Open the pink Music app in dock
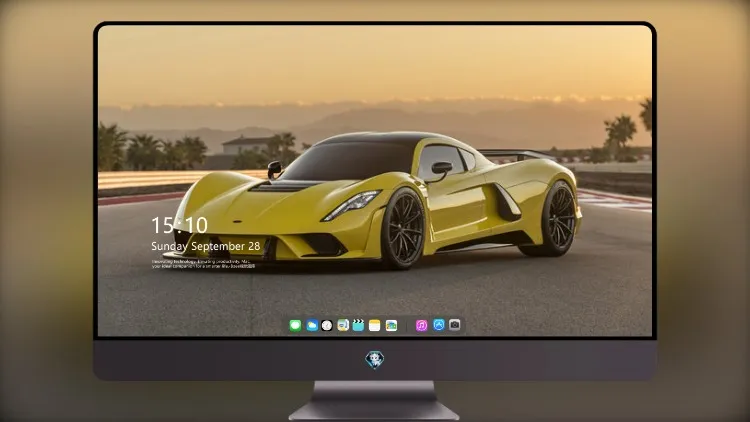 tap(421, 326)
